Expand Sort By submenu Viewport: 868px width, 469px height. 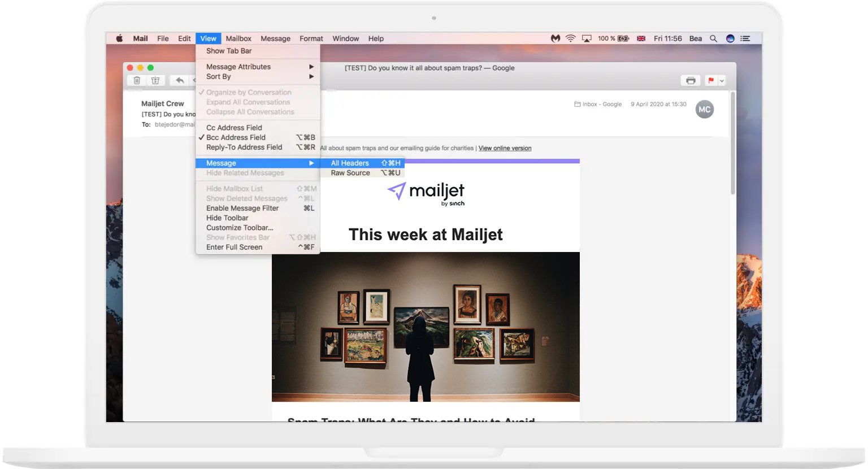tap(258, 76)
